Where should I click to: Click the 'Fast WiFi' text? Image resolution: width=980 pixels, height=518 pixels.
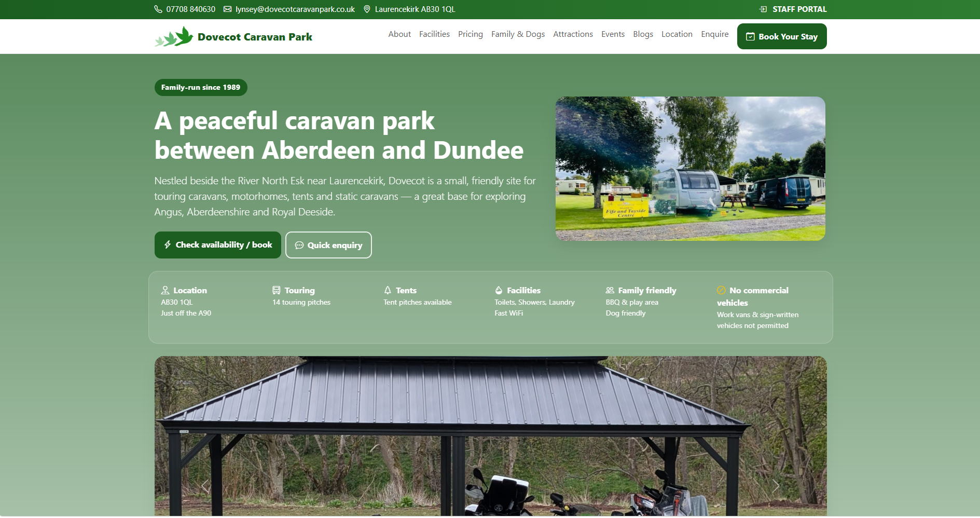click(508, 313)
